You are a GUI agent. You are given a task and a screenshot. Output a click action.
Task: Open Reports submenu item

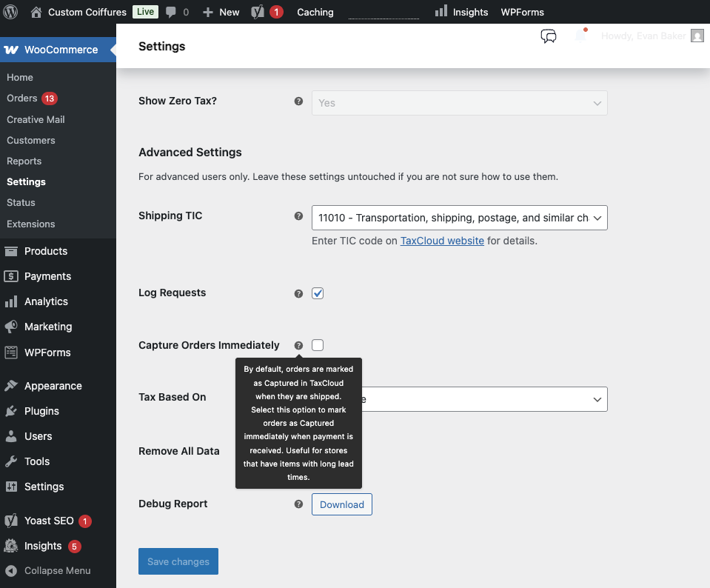[24, 161]
